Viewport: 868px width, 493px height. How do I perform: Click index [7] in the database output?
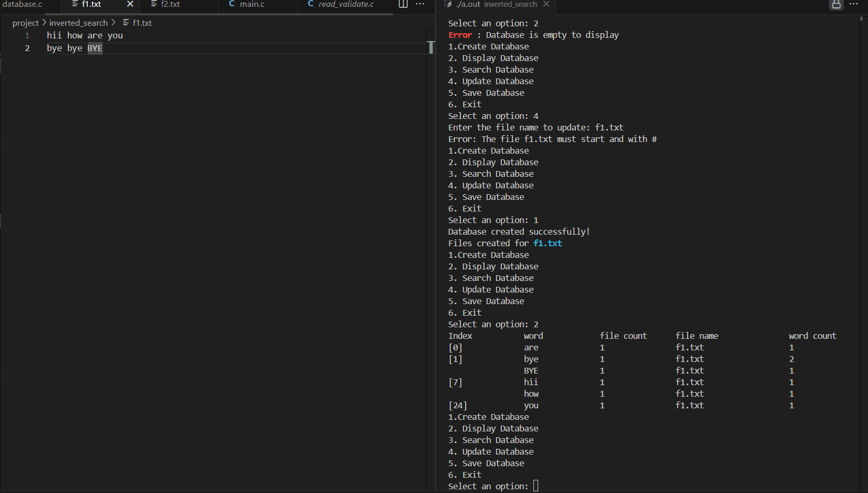click(x=456, y=382)
